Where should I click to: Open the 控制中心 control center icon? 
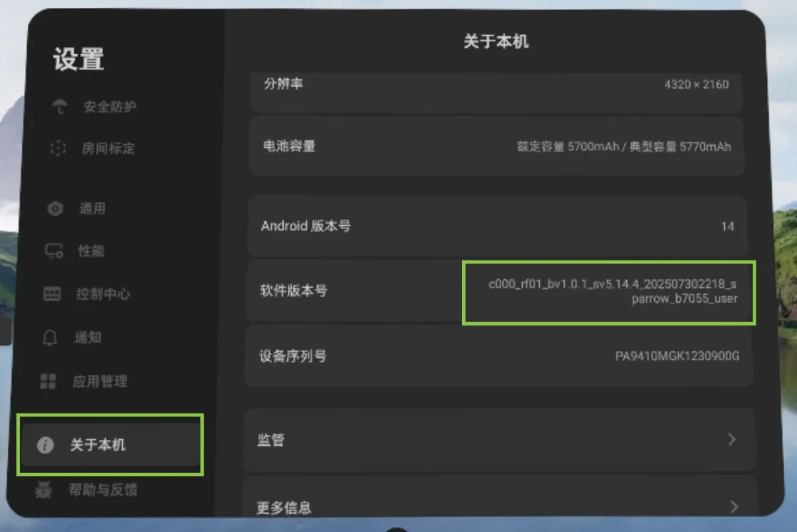(x=52, y=294)
